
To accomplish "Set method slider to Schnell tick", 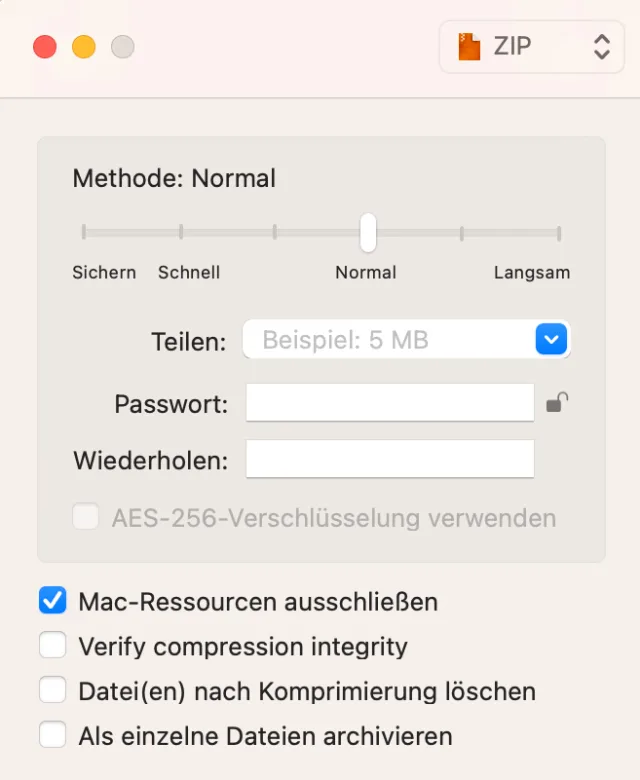I will pos(181,232).
